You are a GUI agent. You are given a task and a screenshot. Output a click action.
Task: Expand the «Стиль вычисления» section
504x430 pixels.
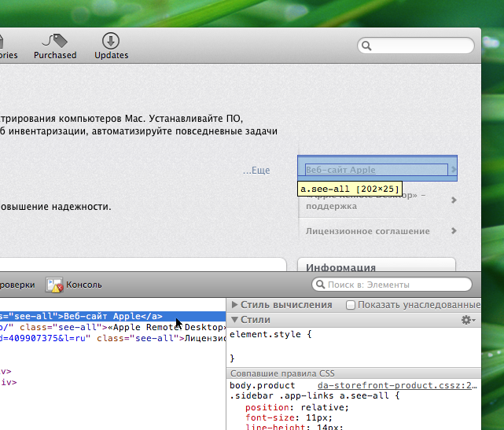click(x=234, y=304)
